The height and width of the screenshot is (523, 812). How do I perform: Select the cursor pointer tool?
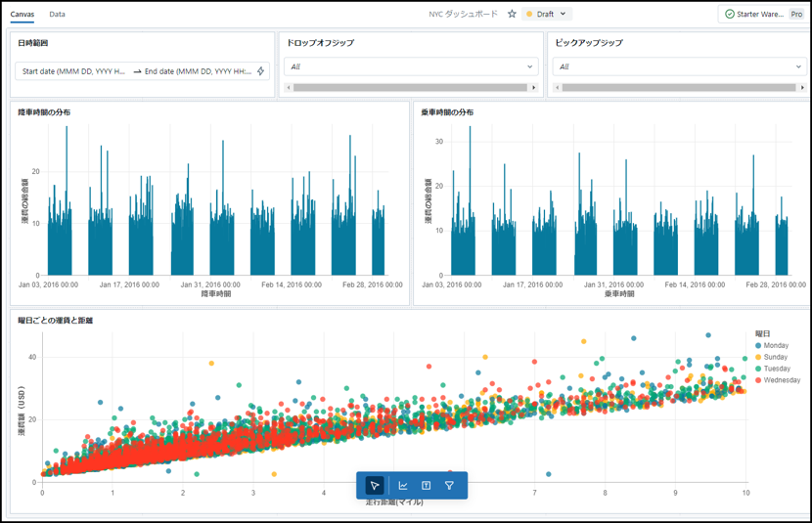coord(375,485)
